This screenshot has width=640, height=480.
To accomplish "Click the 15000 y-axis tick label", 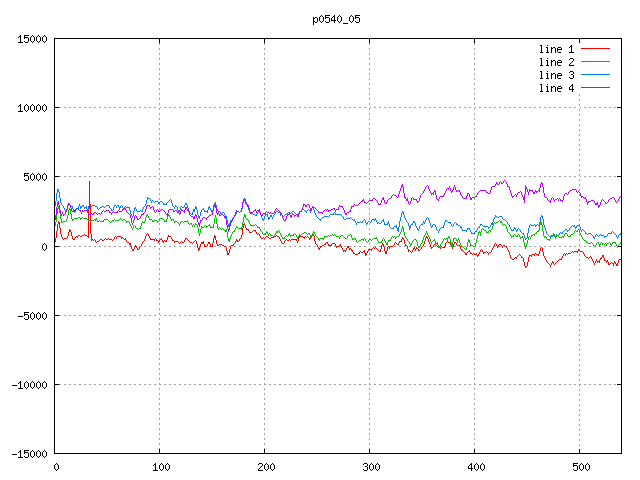I will coord(32,39).
